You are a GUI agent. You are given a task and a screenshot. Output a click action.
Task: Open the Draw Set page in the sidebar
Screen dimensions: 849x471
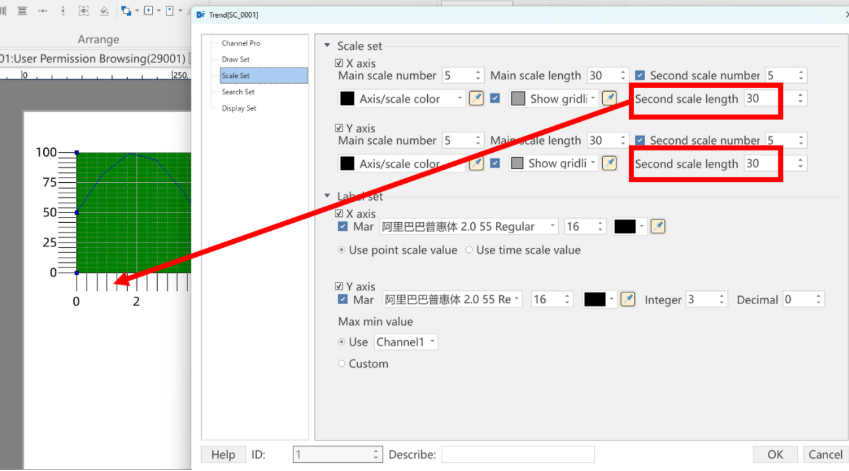click(x=236, y=59)
